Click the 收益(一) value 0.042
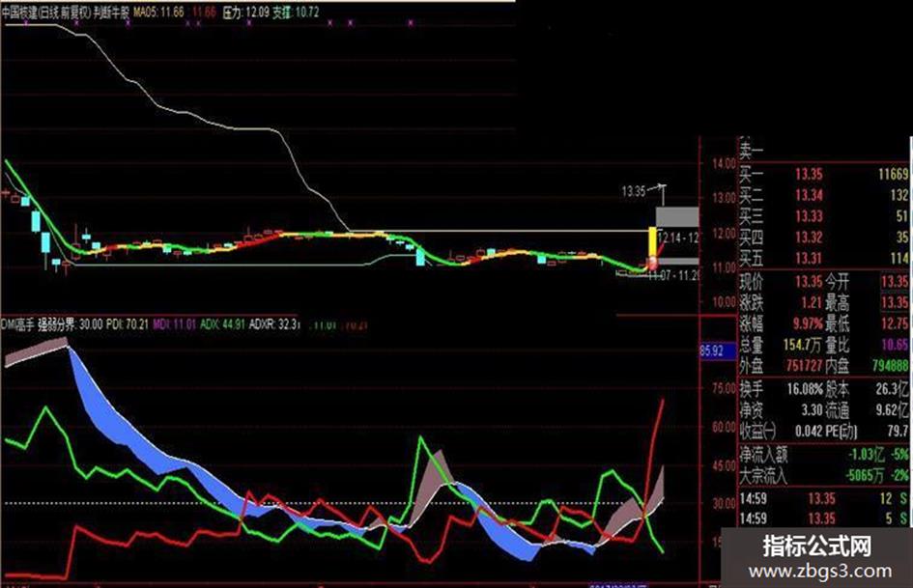The width and height of the screenshot is (913, 588). click(809, 431)
